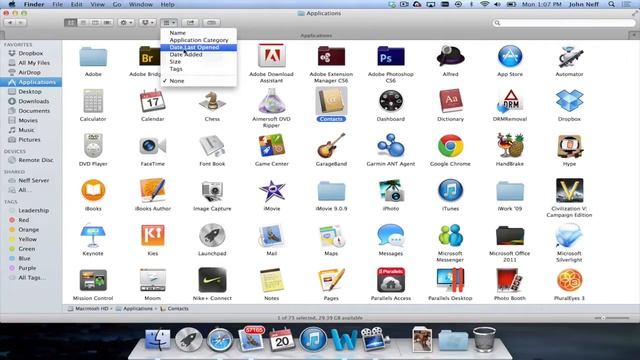Click the App Store icon in Applications
The width and height of the screenshot is (640, 360).
click(x=510, y=56)
